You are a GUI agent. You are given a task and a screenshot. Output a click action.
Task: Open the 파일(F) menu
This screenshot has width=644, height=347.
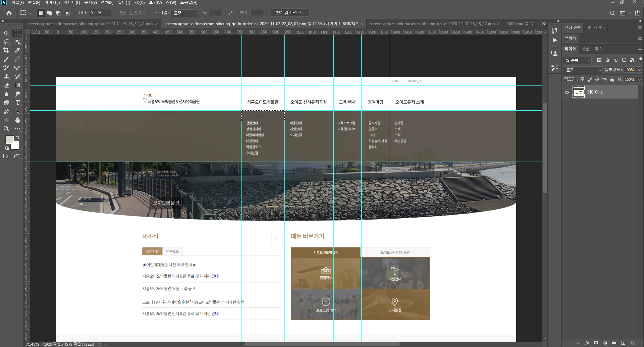pyautogui.click(x=17, y=3)
